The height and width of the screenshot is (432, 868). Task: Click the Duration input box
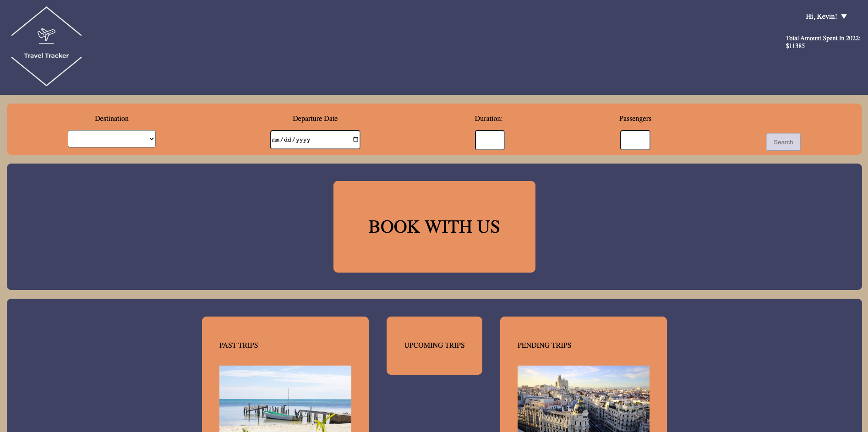[x=489, y=140]
